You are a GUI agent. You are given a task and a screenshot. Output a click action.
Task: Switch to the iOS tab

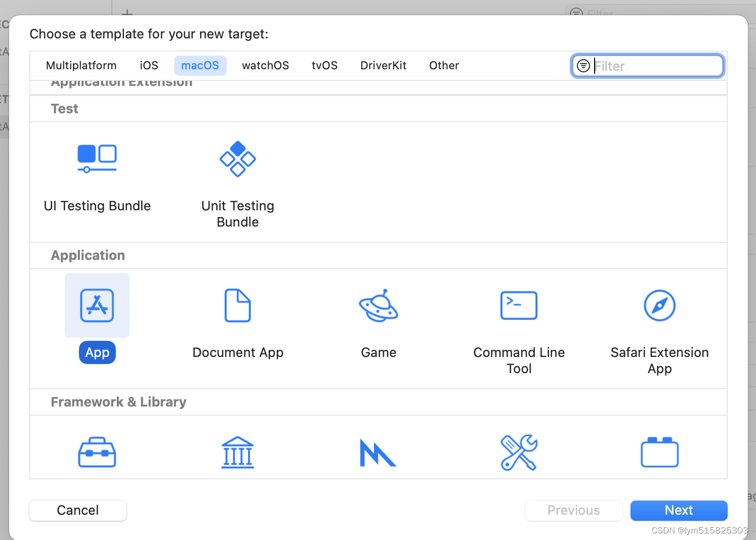[x=148, y=65]
